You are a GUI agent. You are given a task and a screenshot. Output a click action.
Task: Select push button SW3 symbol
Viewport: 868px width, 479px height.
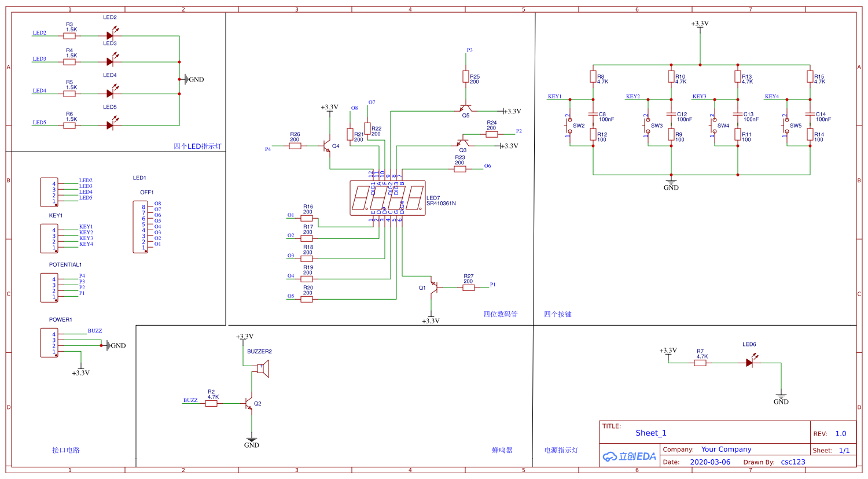coord(646,126)
